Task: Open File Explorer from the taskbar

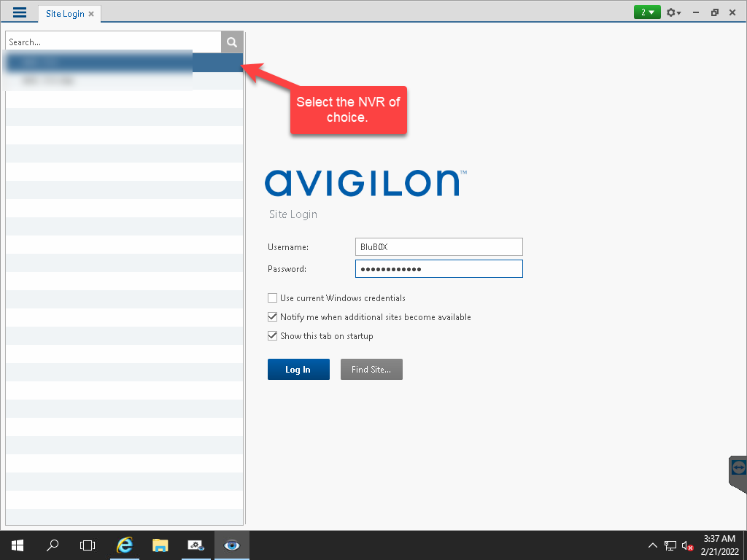Action: [160, 545]
